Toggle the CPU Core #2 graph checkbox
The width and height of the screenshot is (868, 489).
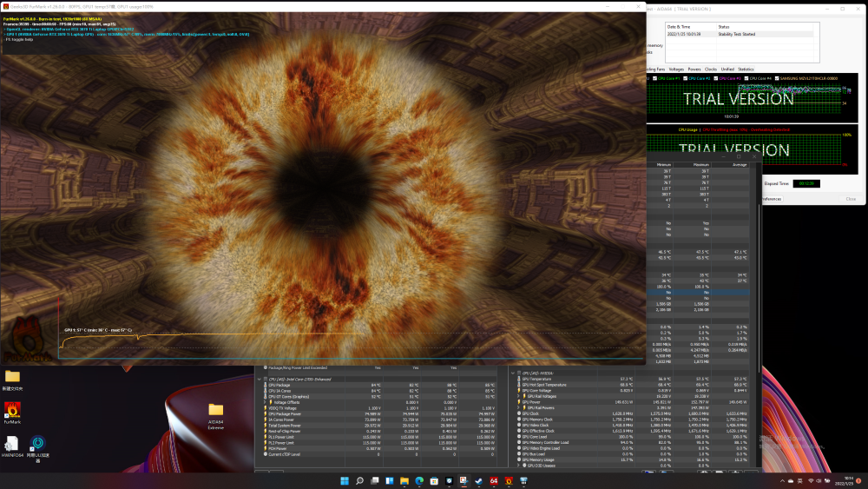coord(685,78)
